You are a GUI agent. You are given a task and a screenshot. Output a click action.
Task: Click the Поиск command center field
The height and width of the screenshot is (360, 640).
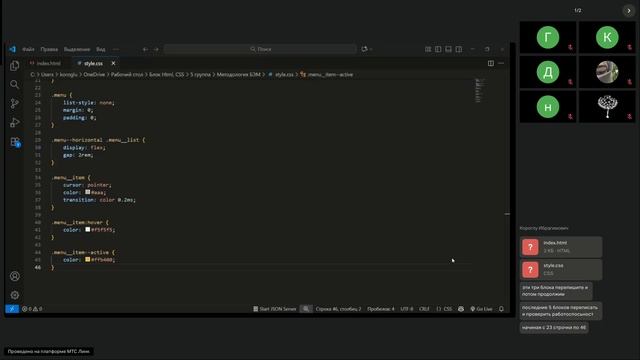pos(260,49)
